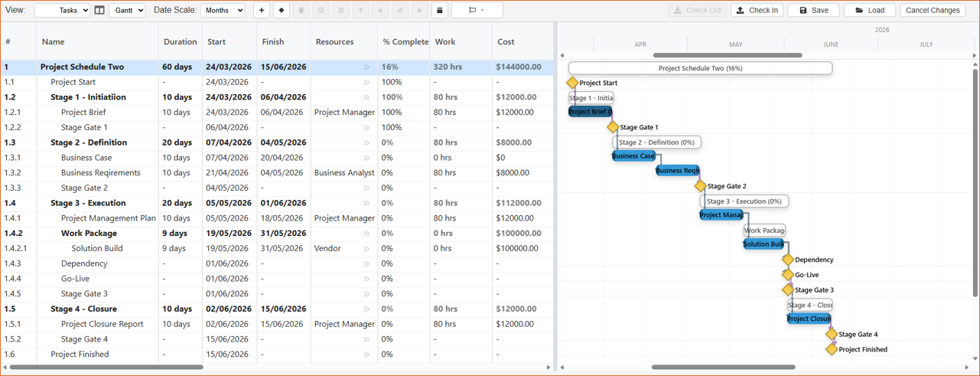This screenshot has height=376, width=980.
Task: Open the flag dropdown in the toolbar
Action: point(477,11)
